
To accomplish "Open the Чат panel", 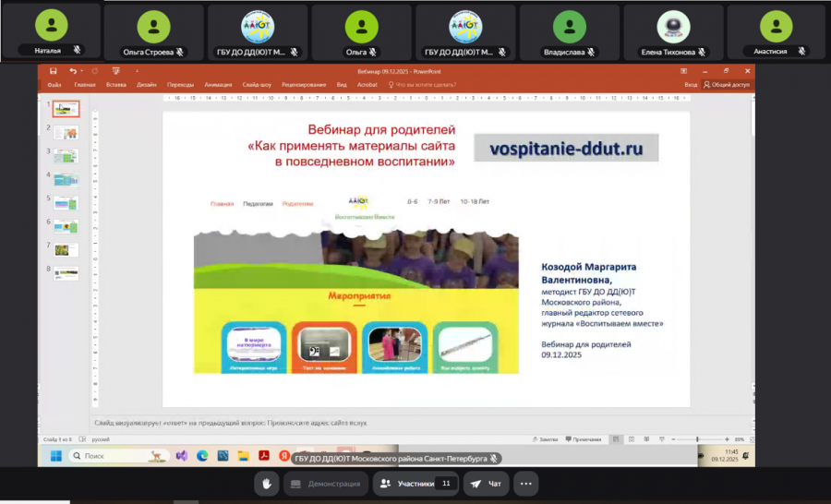I will pos(486,484).
